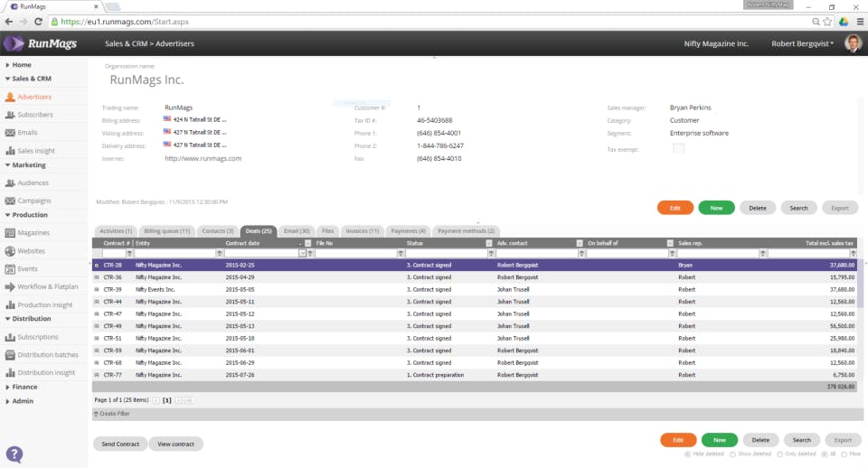
Task: Click the Create Filter funnel icon
Action: (x=97, y=414)
